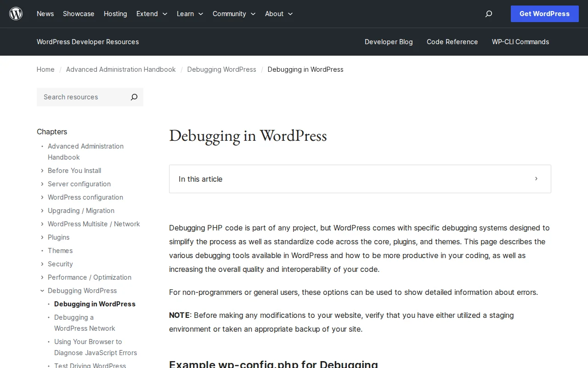Navigate to Advanced Administration Handbook breadcrumb
Image resolution: width=588 pixels, height=368 pixels.
(121, 69)
